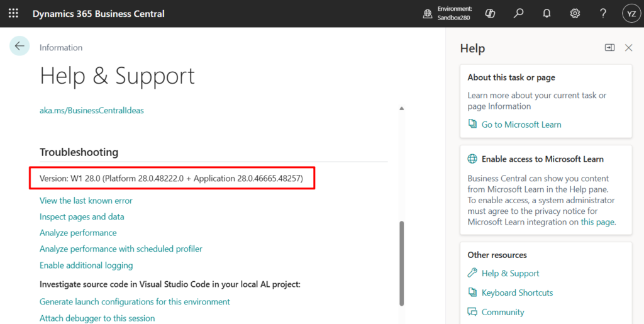Go back using the arrow button
The width and height of the screenshot is (644, 324).
point(19,46)
